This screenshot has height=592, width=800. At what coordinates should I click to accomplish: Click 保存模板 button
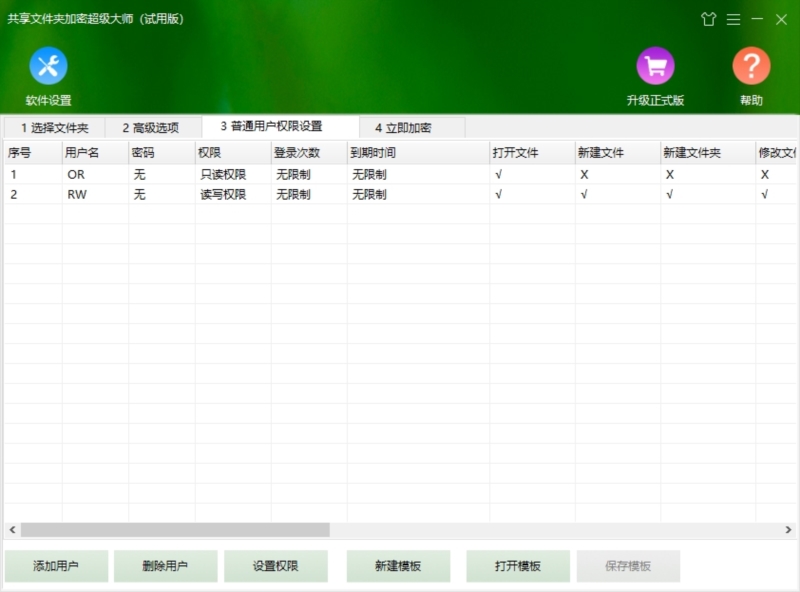(x=628, y=565)
